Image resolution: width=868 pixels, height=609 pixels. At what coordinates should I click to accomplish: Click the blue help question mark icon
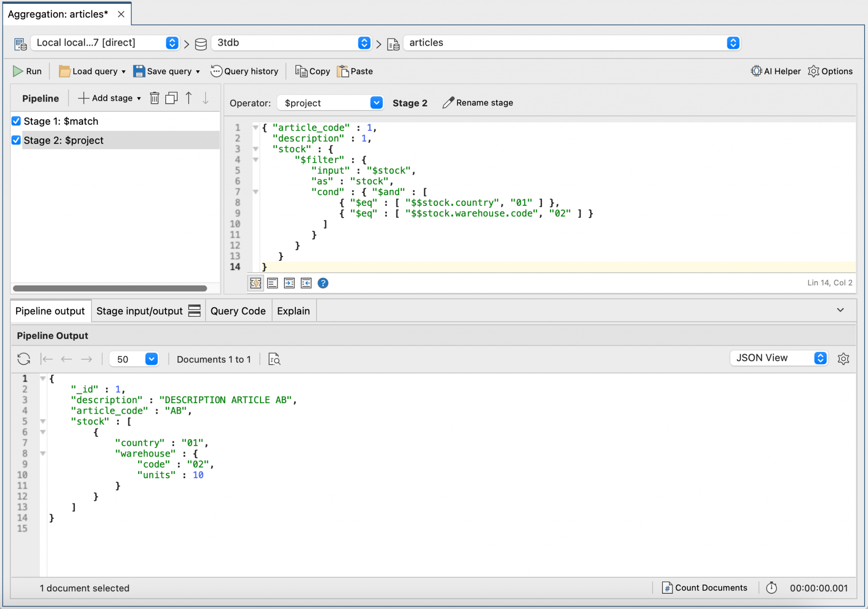[x=323, y=283]
